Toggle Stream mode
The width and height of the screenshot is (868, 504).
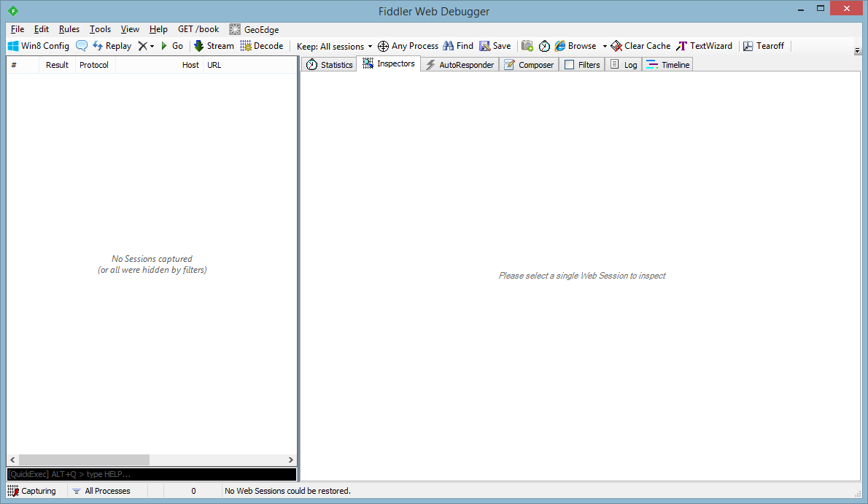click(x=214, y=46)
